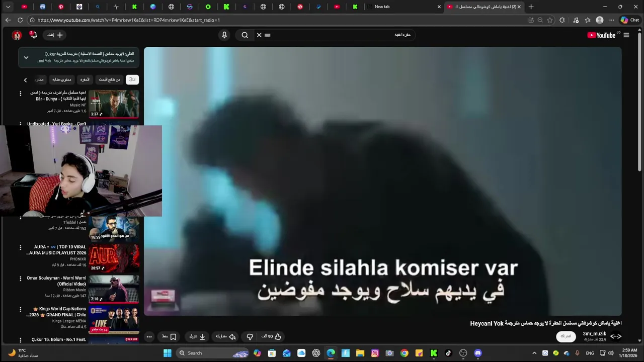The height and width of the screenshot is (362, 644).
Task: Open the weather widget showing 11°C
Action: click(x=23, y=353)
